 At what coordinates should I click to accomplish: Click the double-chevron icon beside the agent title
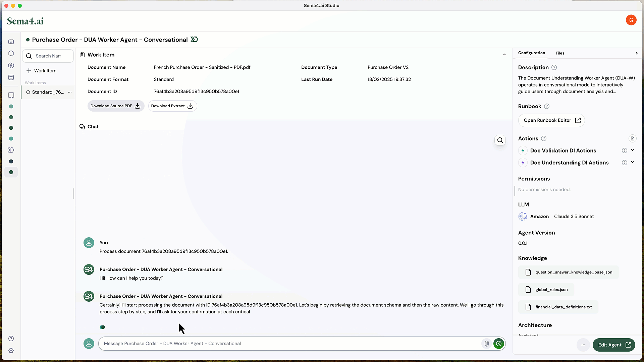(195, 40)
